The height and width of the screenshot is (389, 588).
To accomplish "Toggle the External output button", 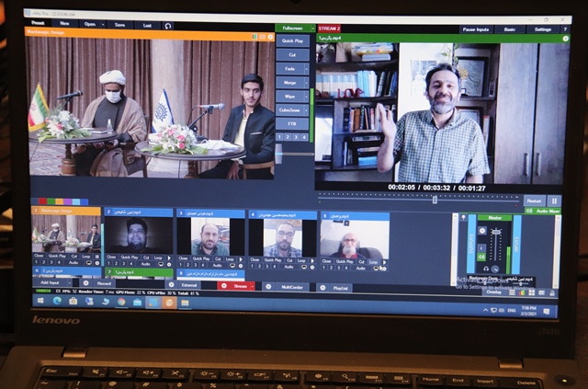I will [x=188, y=285].
